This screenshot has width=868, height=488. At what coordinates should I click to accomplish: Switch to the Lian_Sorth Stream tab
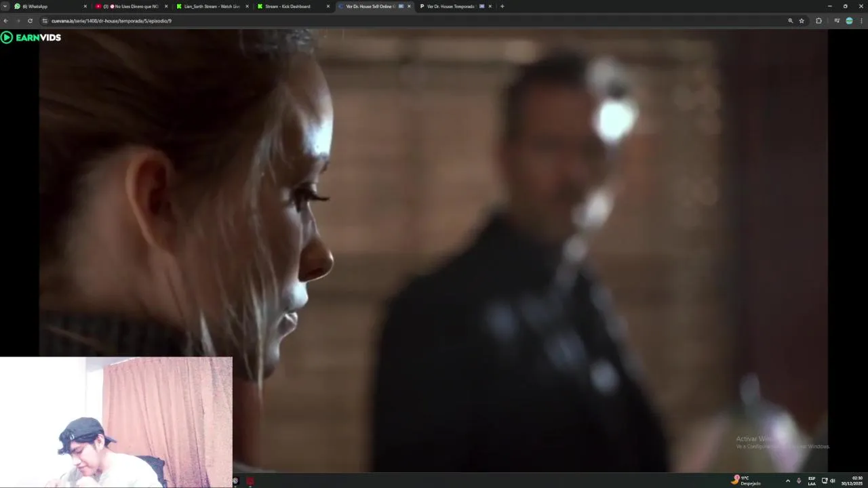[x=212, y=6]
